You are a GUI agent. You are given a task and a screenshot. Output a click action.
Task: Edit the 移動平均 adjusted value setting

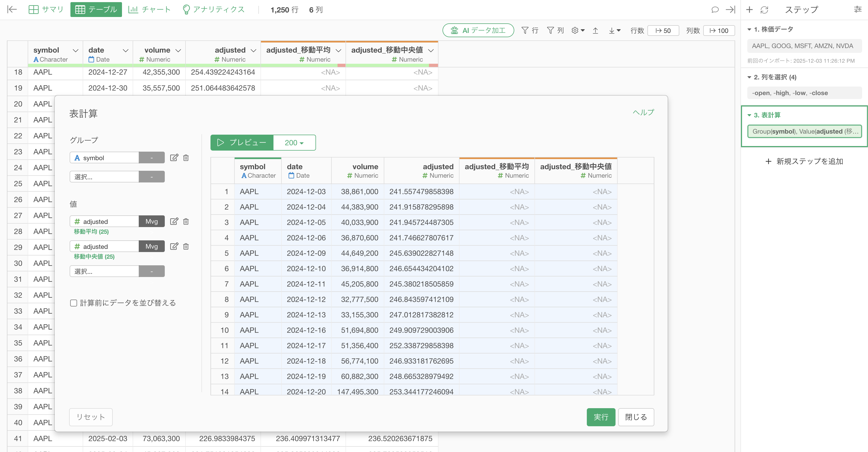point(174,221)
